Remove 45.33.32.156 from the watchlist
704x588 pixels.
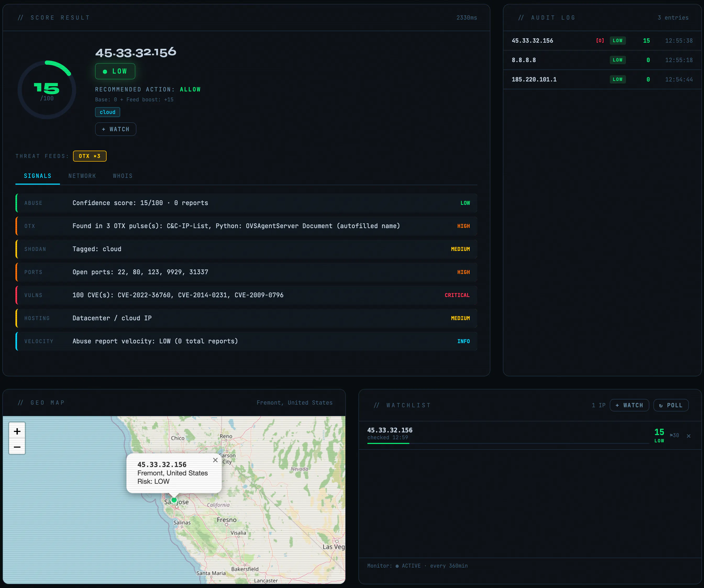tap(689, 436)
